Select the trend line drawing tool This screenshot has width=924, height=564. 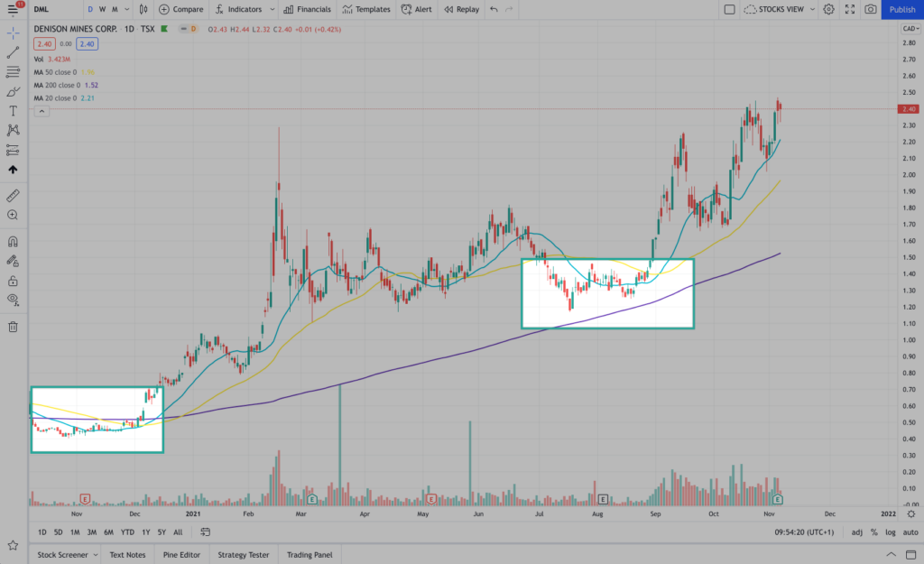13,51
